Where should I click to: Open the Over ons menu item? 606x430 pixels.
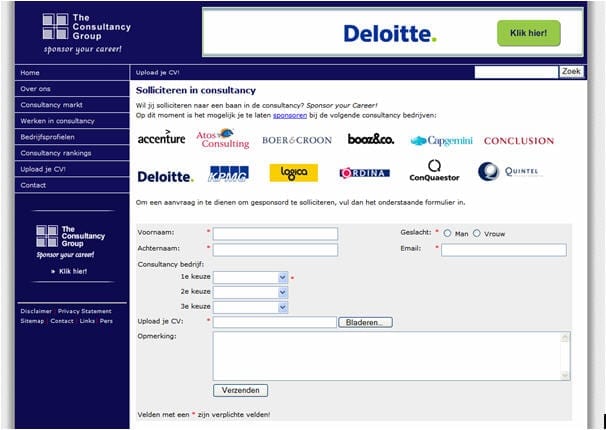(72, 89)
